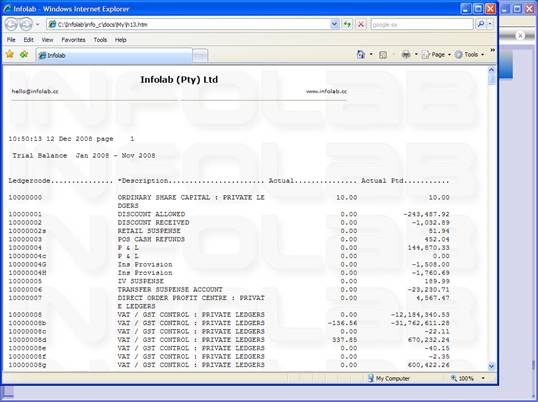Expand zoom level dropdown arrow in status bar
This screenshot has width=538, height=402.
coord(483,378)
